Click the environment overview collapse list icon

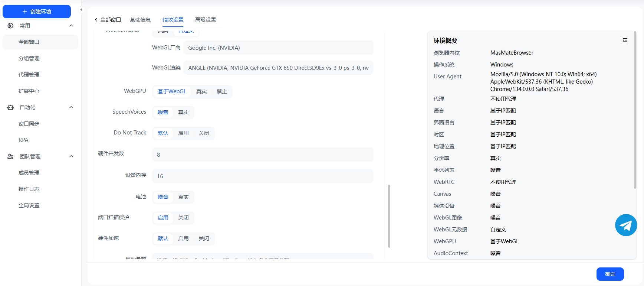coord(625,40)
